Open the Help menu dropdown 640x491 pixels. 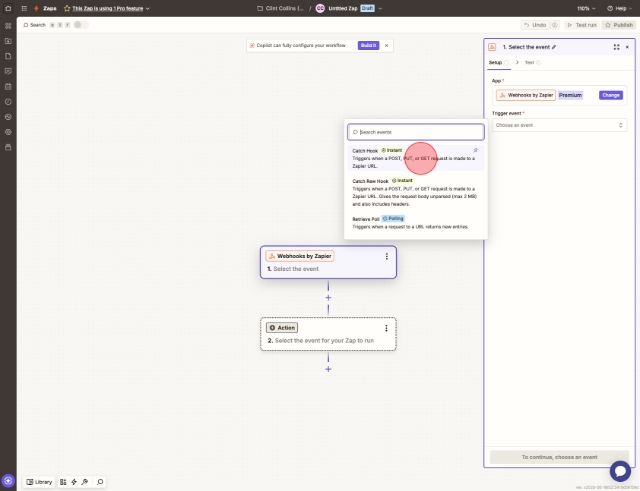(x=619, y=8)
